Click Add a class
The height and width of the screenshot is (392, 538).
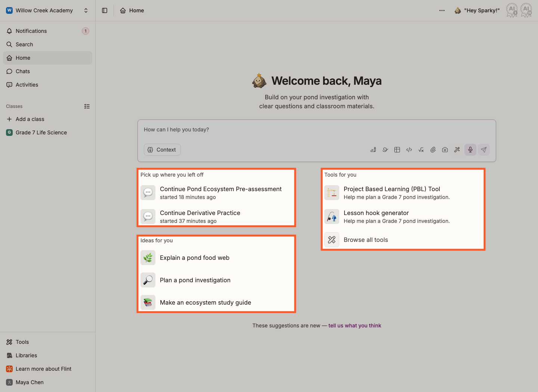click(47, 119)
